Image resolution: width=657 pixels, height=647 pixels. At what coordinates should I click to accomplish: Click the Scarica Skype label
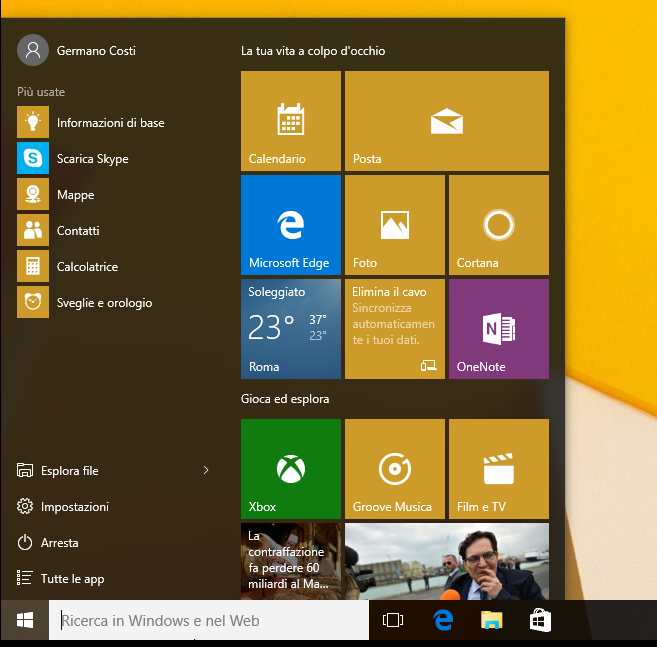pos(93,159)
